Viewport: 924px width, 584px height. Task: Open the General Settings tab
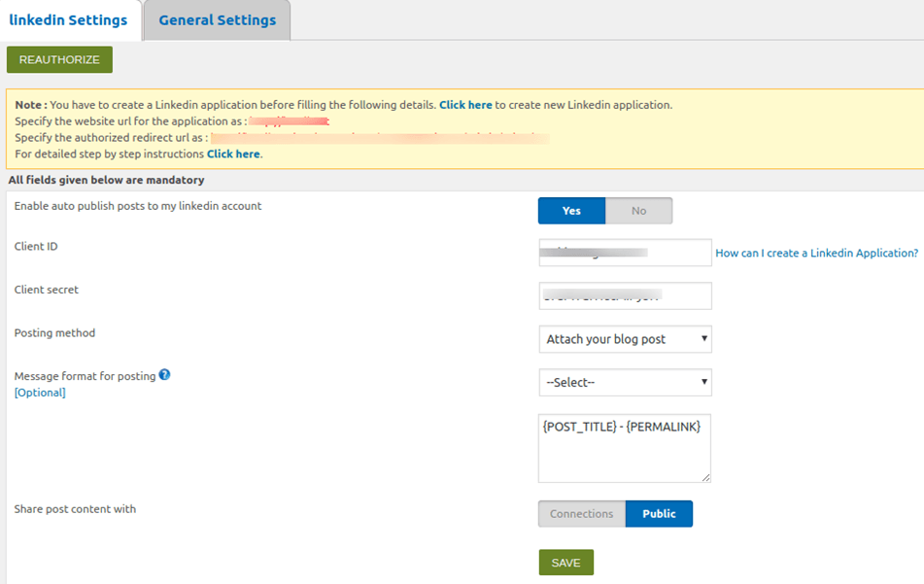(x=218, y=20)
